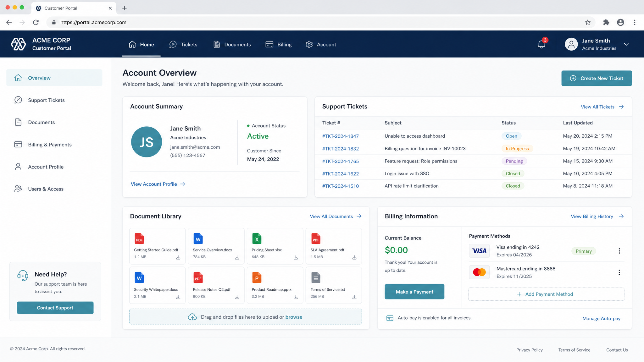
Task: Click the Make a Payment button
Action: (x=414, y=292)
